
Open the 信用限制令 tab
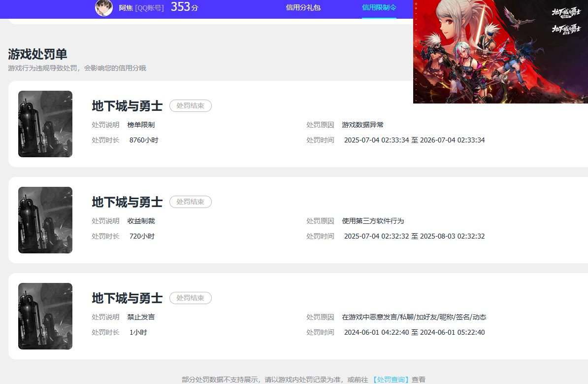[x=379, y=7]
